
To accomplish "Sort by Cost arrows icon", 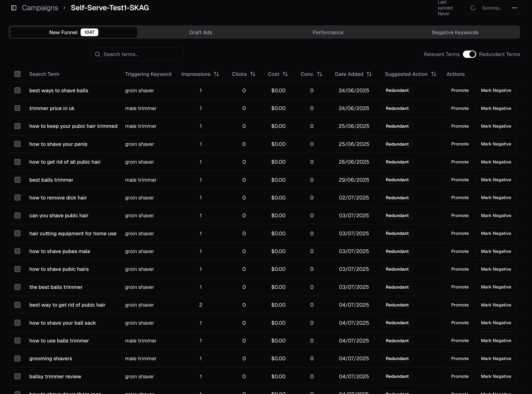I will coord(285,74).
